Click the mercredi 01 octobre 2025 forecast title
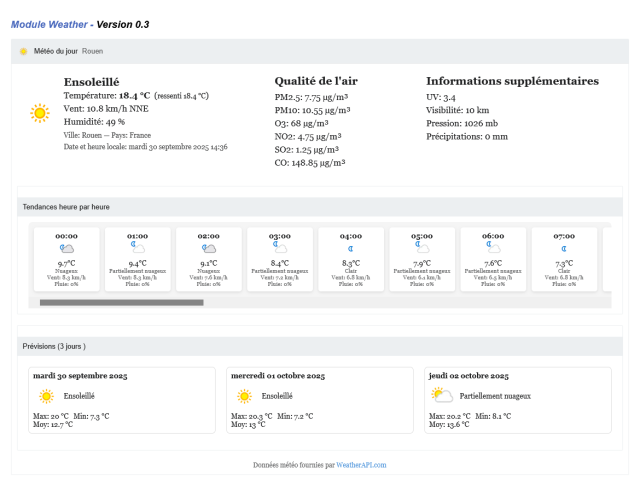Image resolution: width=640 pixels, height=486 pixels. click(x=278, y=376)
